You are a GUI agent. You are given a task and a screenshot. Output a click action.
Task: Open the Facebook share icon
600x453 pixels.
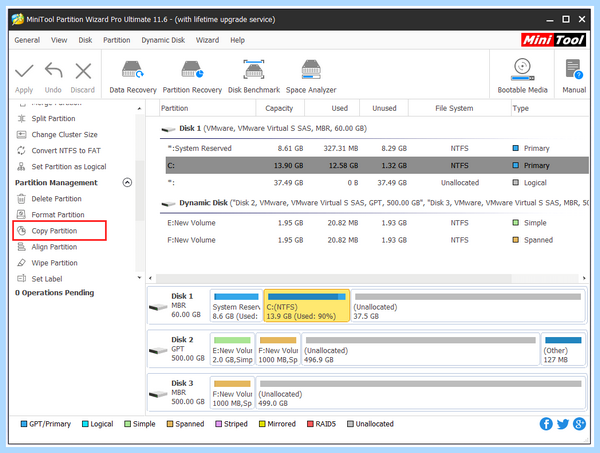(x=546, y=424)
